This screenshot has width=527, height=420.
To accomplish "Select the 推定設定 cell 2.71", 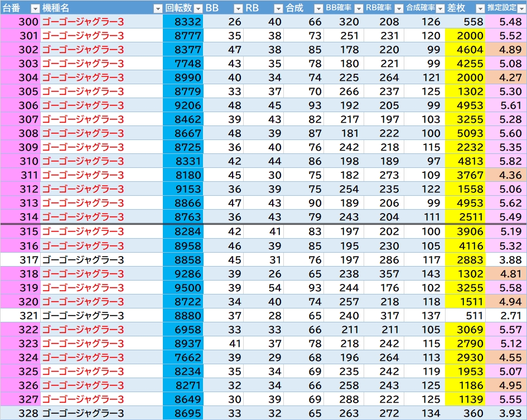I will point(506,316).
